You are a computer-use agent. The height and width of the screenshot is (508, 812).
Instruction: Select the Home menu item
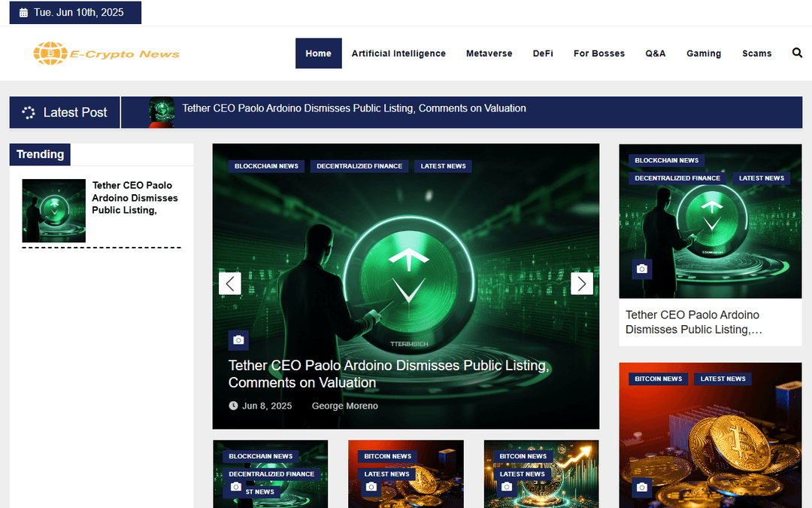tap(318, 53)
